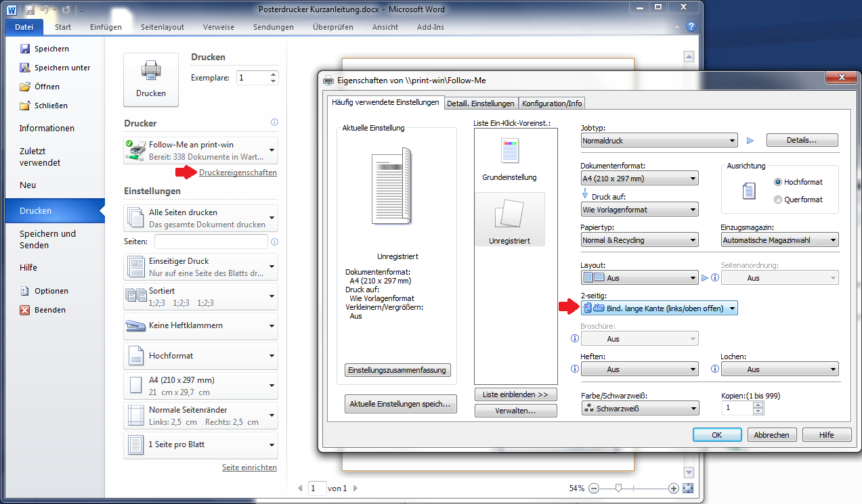Expand the Heften dropdown
The image size is (862, 504).
(639, 369)
